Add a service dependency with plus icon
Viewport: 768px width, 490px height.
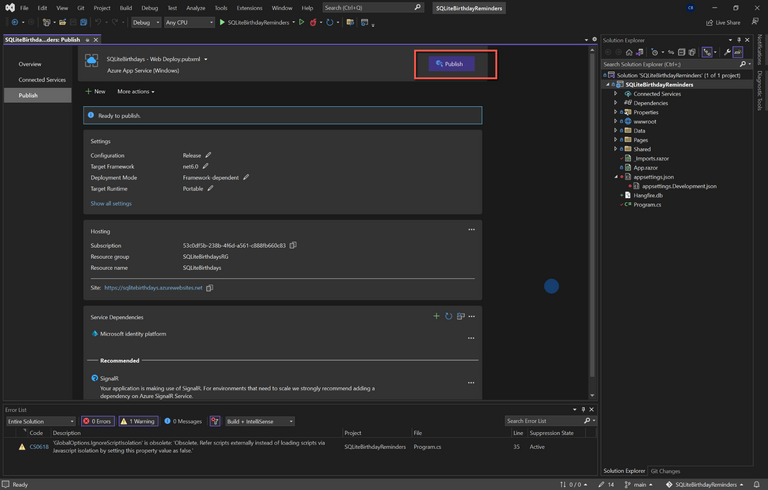[436, 316]
